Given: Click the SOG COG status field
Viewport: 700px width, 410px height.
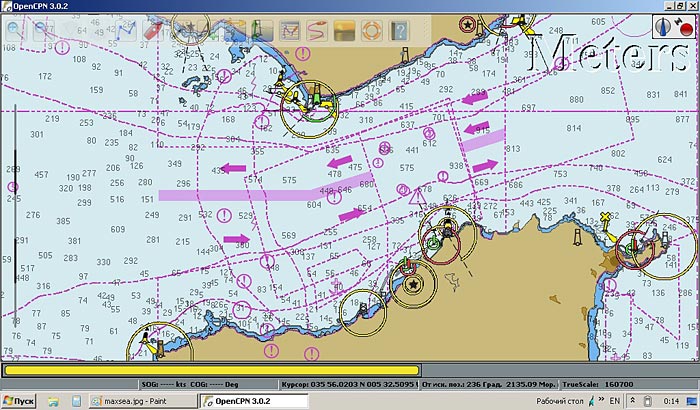Looking at the screenshot, I should pos(208,384).
